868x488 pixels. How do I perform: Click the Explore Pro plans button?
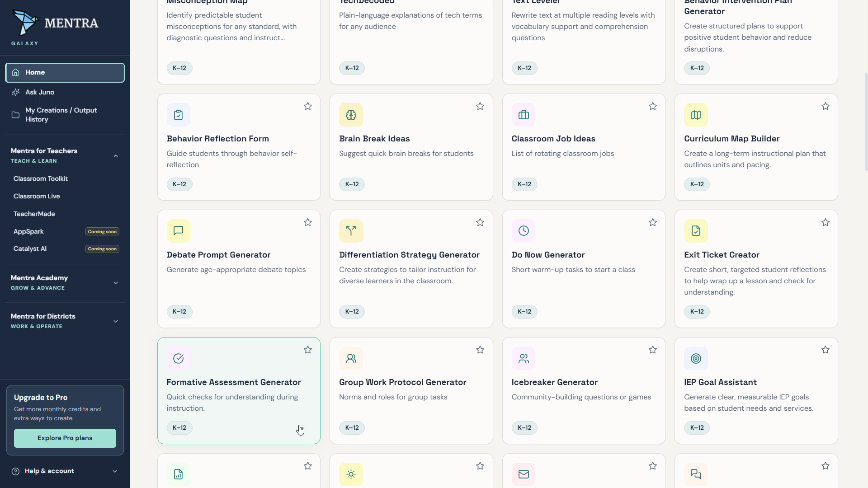click(x=65, y=438)
